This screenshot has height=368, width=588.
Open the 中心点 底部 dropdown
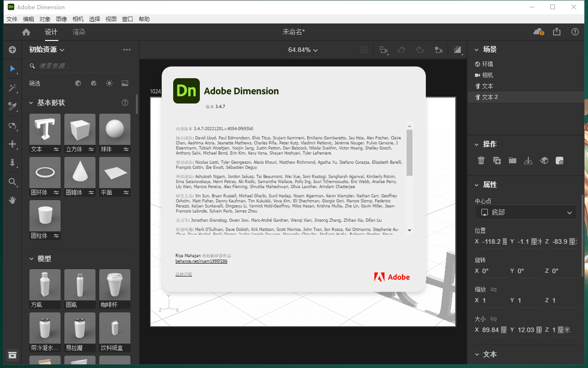(x=526, y=212)
